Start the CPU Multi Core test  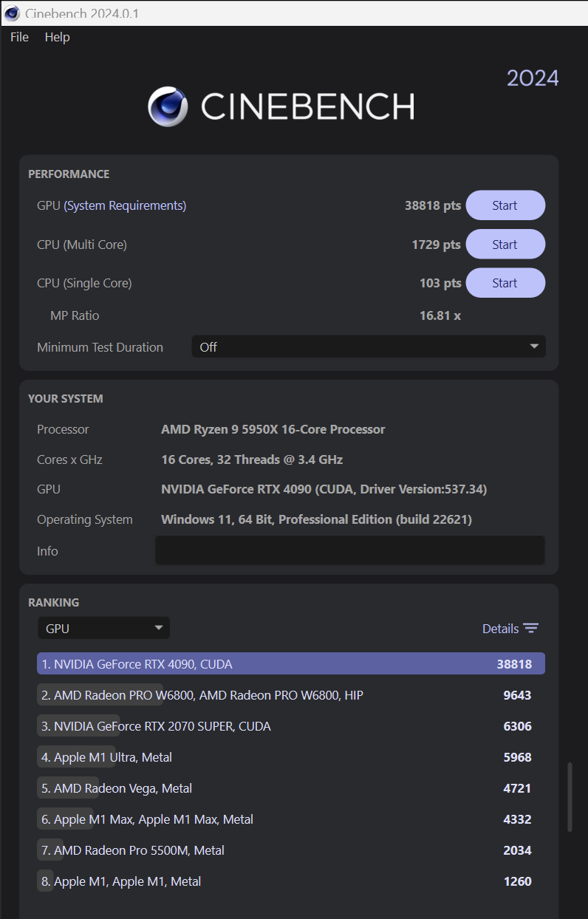505,245
